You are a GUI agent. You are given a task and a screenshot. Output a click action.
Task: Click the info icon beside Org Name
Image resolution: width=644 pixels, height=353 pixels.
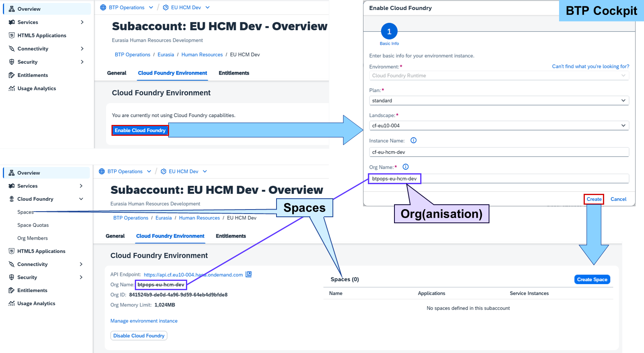tap(406, 167)
